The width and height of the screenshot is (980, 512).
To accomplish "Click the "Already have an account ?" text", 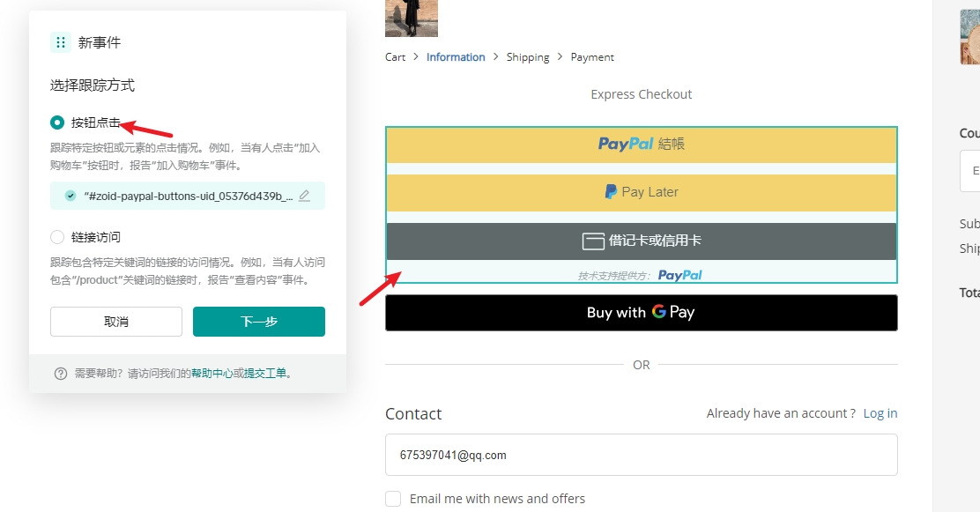I will [781, 413].
